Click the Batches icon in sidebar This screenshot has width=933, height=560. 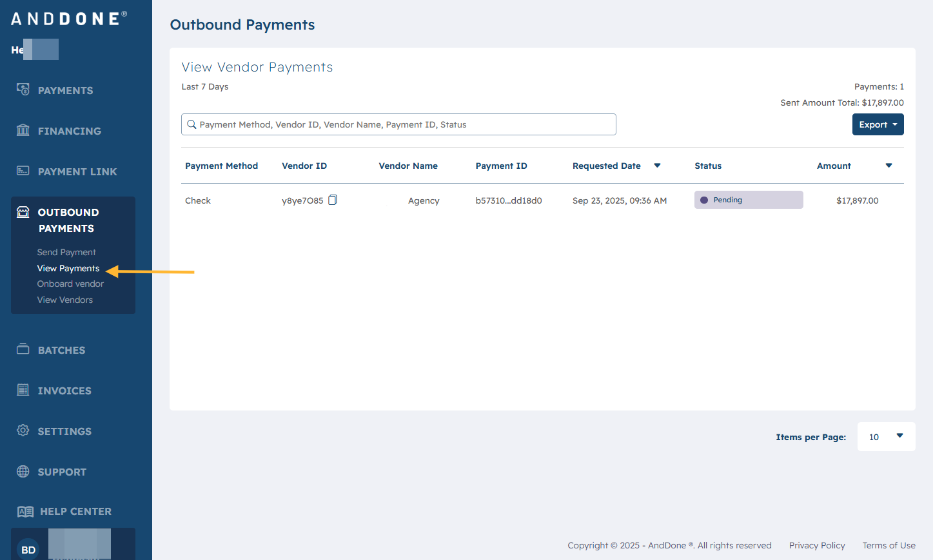tap(23, 349)
